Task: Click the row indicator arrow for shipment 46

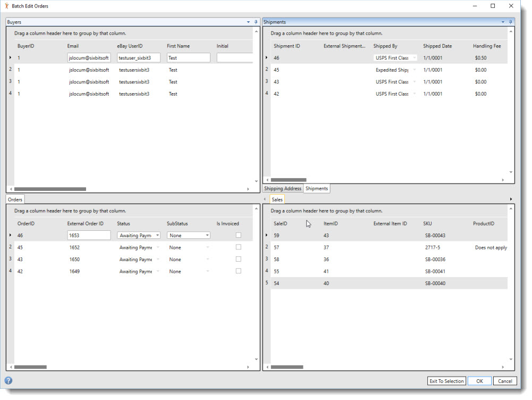Action: point(266,58)
